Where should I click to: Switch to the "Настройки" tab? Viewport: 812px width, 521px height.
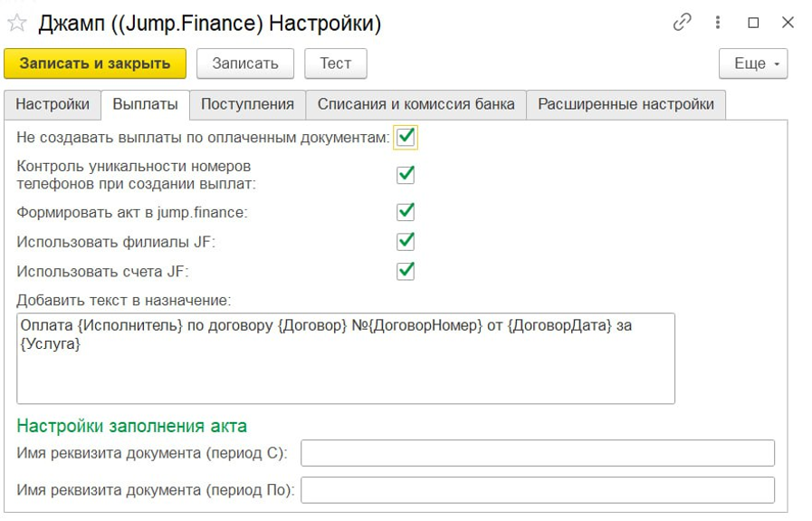(53, 104)
